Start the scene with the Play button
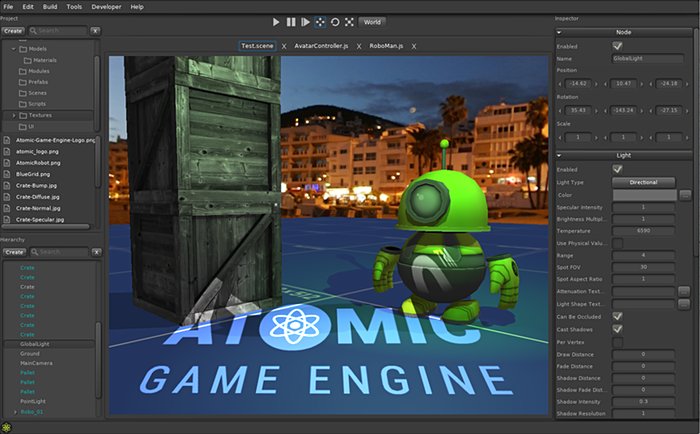This screenshot has height=434, width=700. pyautogui.click(x=276, y=22)
